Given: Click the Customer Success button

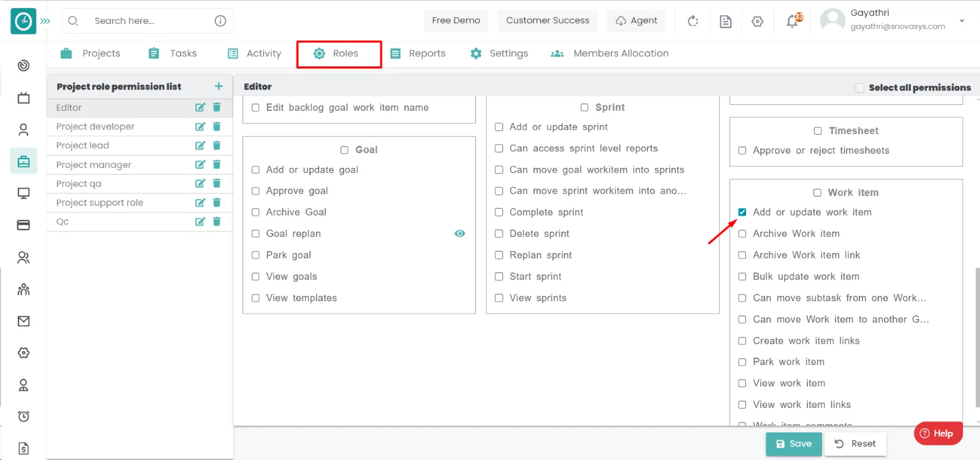Looking at the screenshot, I should tap(548, 20).
